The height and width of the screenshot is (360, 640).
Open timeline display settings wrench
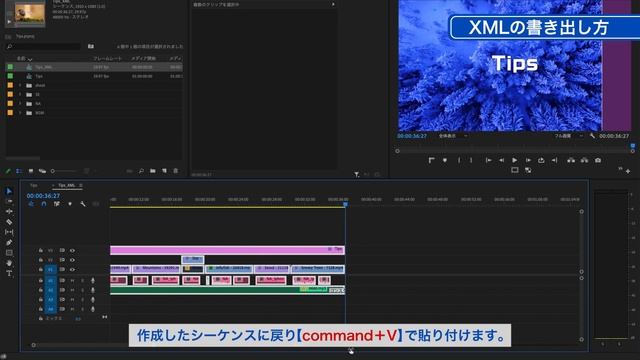83,204
